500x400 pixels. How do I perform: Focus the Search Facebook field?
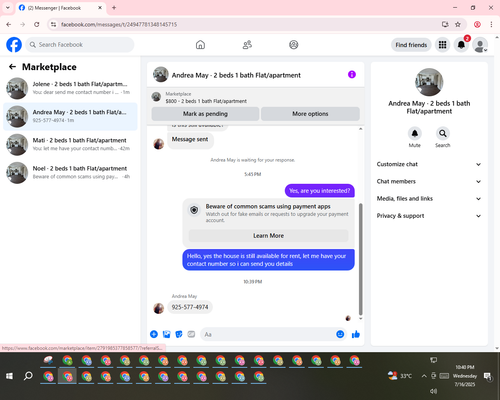pos(80,45)
